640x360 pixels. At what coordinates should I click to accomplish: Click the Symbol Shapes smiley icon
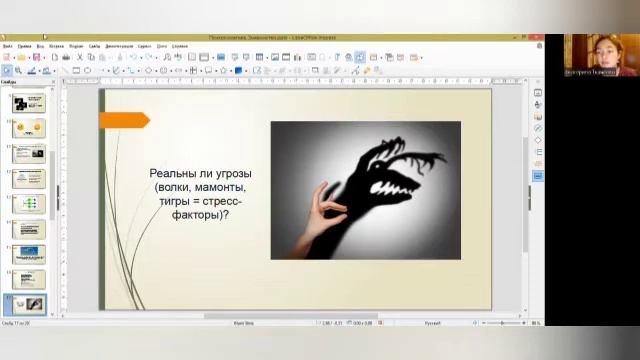point(163,71)
